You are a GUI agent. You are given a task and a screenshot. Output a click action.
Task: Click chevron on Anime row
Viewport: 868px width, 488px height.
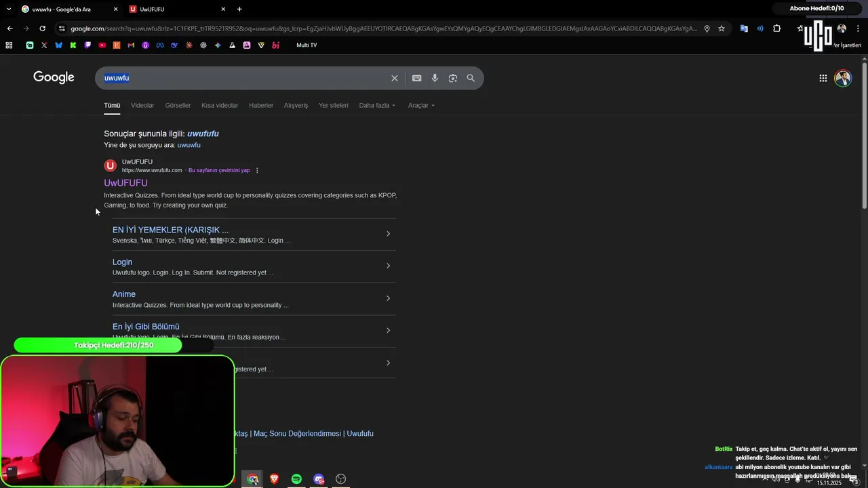point(388,298)
